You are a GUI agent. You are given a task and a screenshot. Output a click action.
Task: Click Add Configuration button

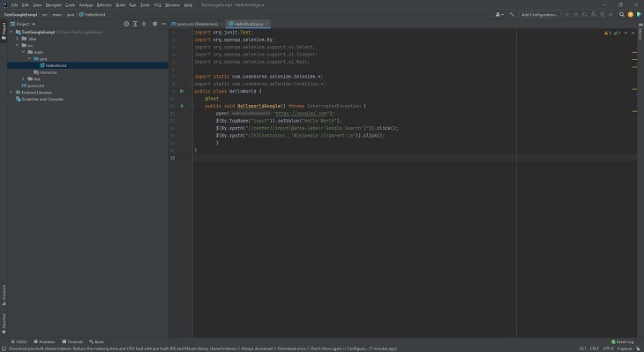click(539, 14)
